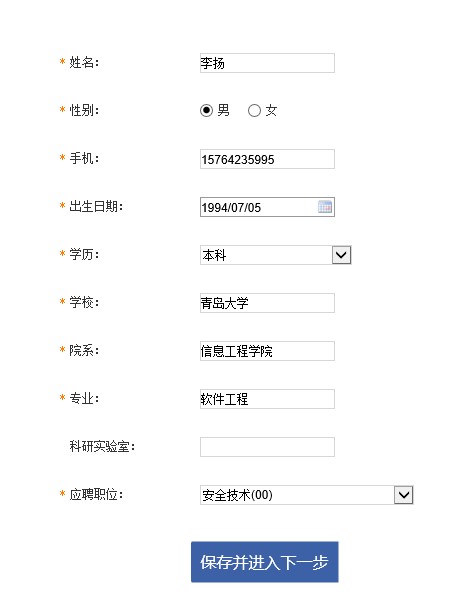Click the 学校 input field containing 青岛大学
The width and height of the screenshot is (454, 609).
pyautogui.click(x=267, y=303)
